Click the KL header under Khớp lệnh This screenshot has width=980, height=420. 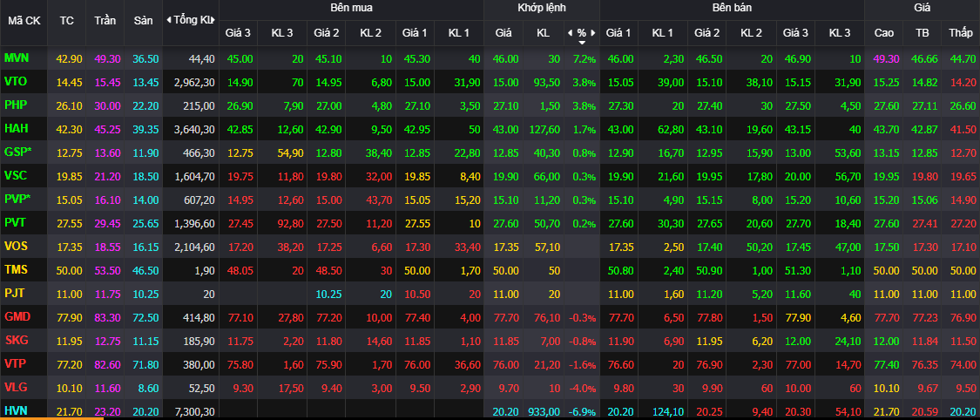tap(543, 32)
